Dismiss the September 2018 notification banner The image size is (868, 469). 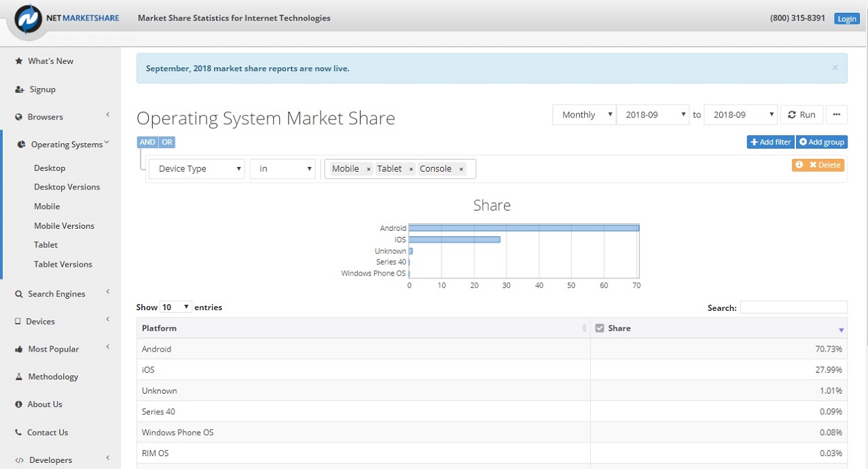(835, 68)
